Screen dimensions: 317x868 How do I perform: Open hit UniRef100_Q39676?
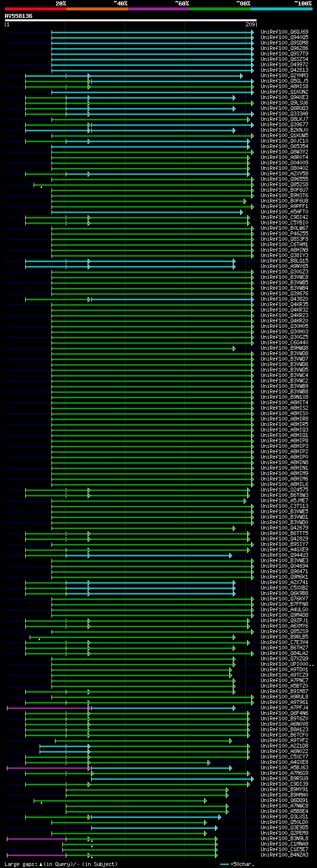pyautogui.click(x=284, y=293)
